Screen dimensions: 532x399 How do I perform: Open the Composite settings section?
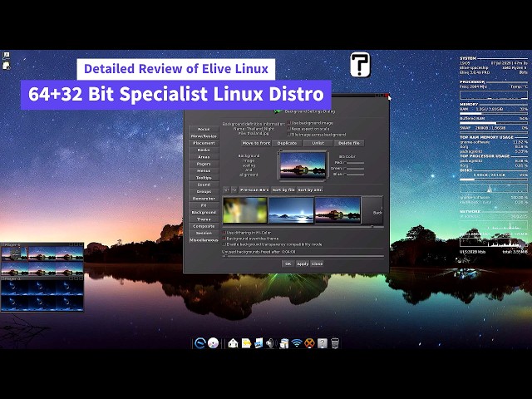pyautogui.click(x=204, y=226)
